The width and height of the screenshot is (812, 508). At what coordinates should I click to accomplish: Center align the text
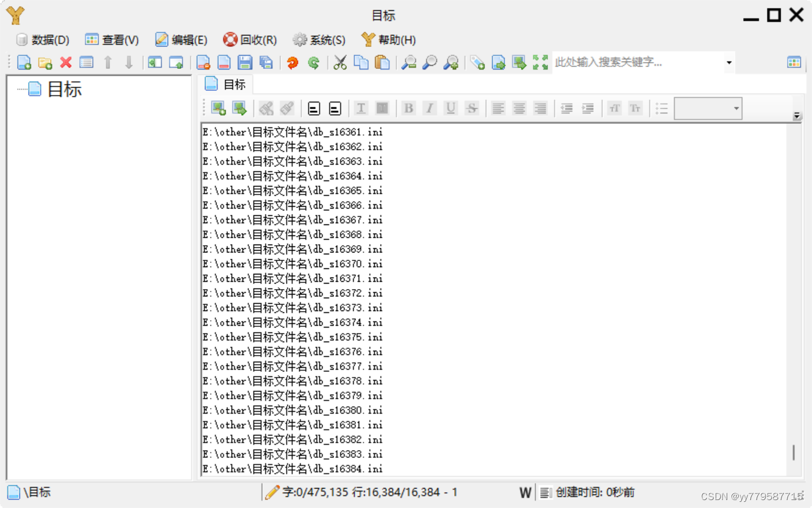pyautogui.click(x=519, y=109)
